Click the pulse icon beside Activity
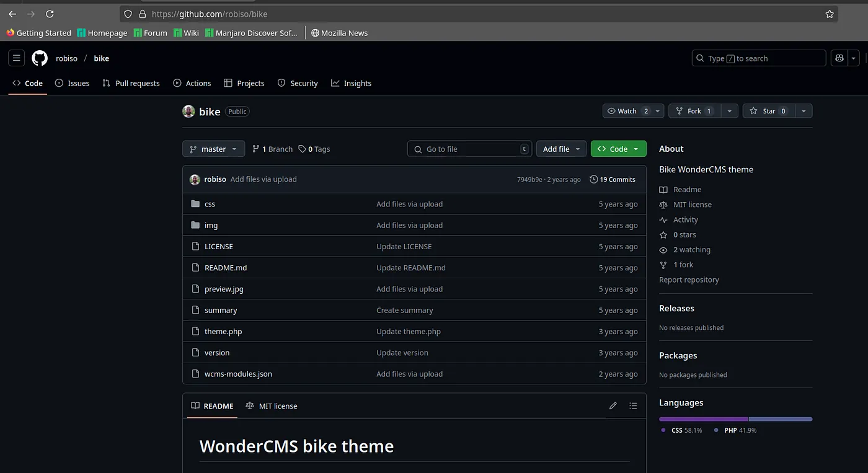Screen dimensions: 868x473 click(x=663, y=219)
